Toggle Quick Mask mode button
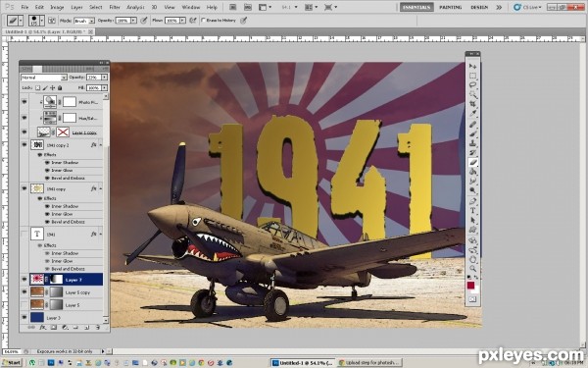 pos(473,299)
